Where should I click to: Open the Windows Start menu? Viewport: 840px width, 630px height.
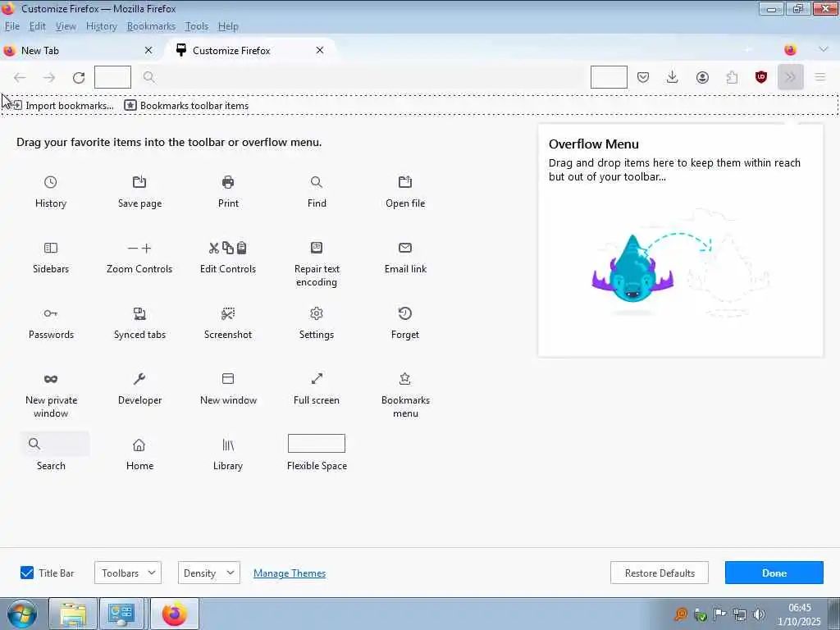21,614
